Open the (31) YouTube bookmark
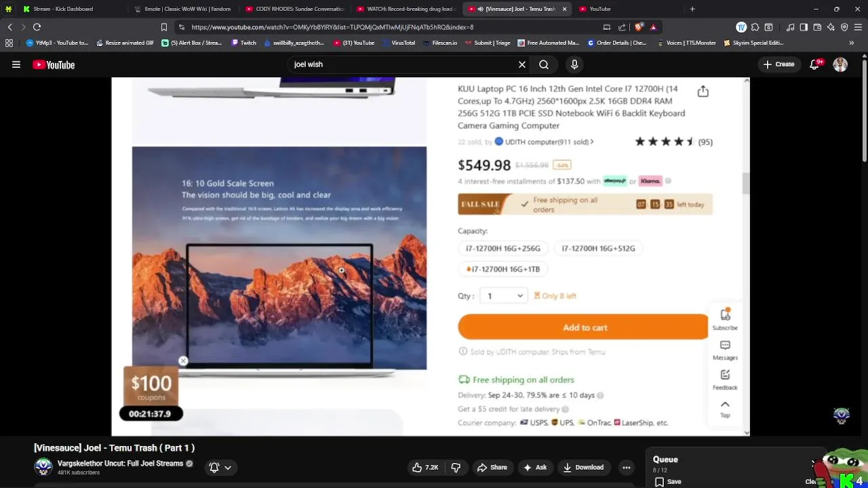Image resolution: width=868 pixels, height=488 pixels. point(354,43)
